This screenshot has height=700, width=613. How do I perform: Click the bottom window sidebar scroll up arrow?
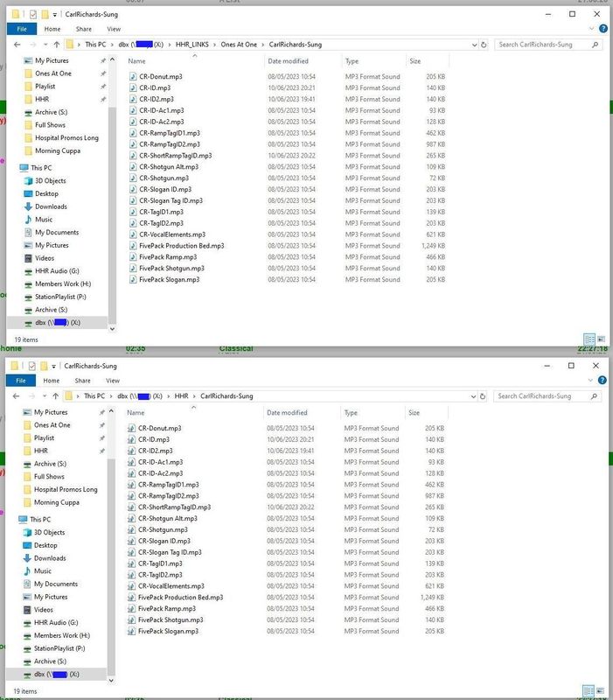(111, 410)
